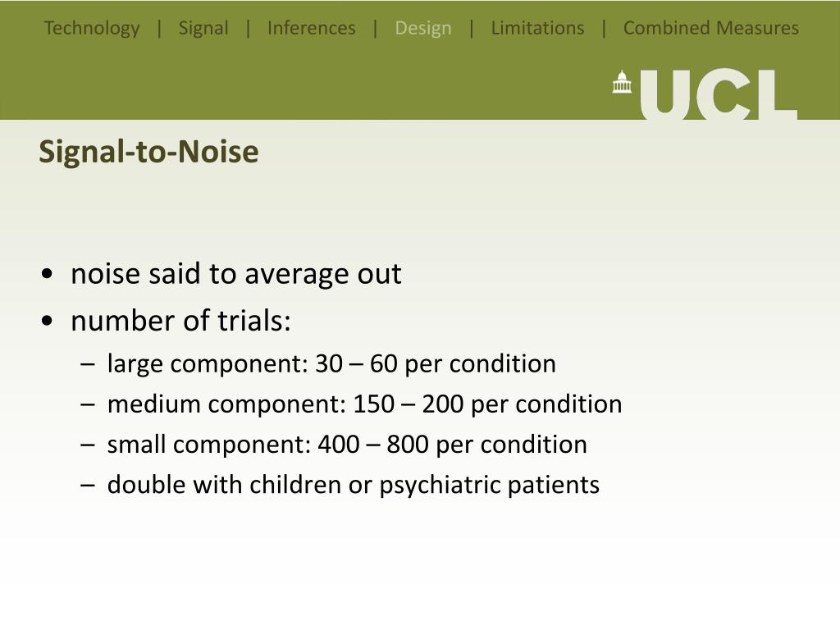
Task: Select the large component line
Action: point(331,363)
